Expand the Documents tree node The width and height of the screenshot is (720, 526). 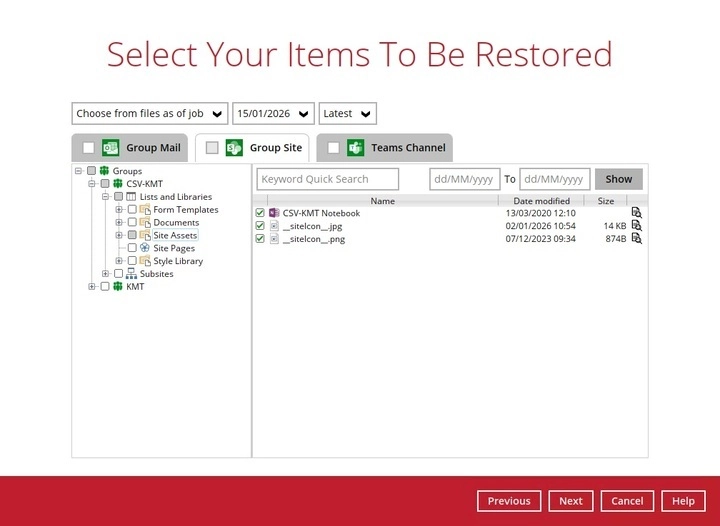coord(119,223)
